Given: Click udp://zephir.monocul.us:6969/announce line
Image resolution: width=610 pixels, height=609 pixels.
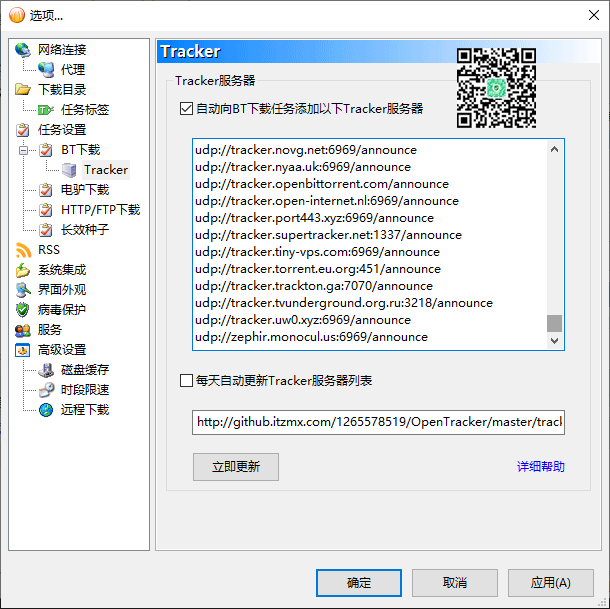Looking at the screenshot, I should 311,337.
